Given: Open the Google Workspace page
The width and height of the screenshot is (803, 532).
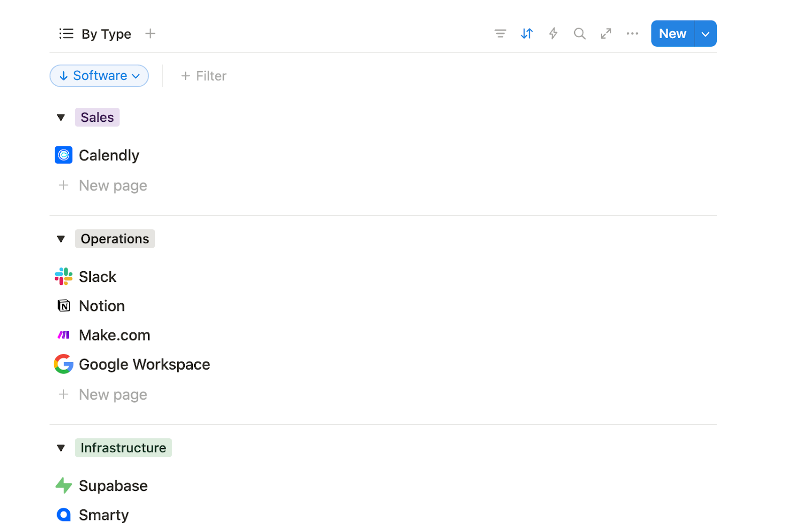Looking at the screenshot, I should point(144,365).
